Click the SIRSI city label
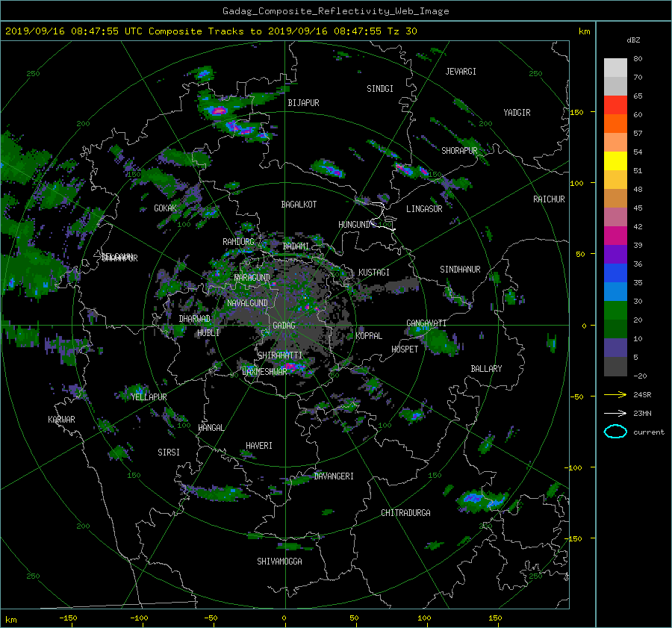This screenshot has width=672, height=628. [169, 453]
